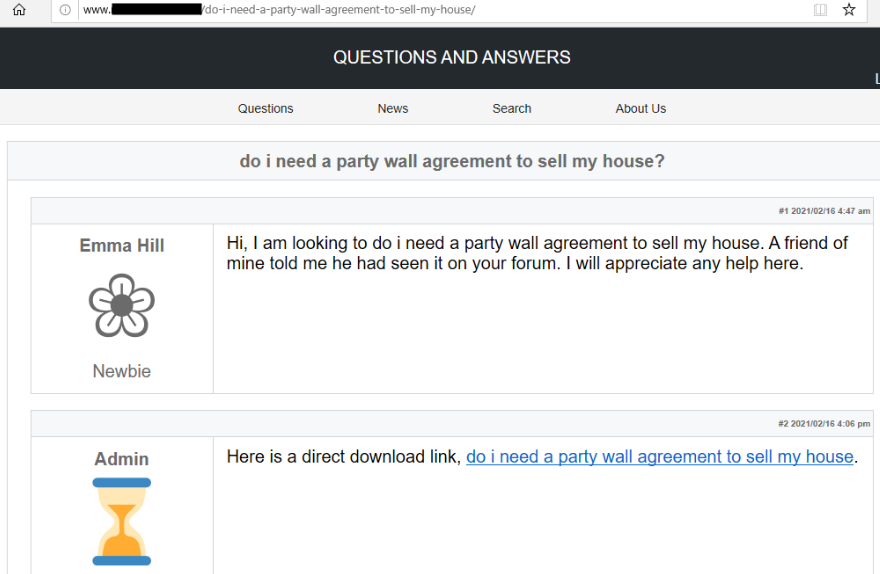Click post #2 timestamp 2021/02/16 4:06 pm
This screenshot has width=880, height=574.
pos(824,424)
